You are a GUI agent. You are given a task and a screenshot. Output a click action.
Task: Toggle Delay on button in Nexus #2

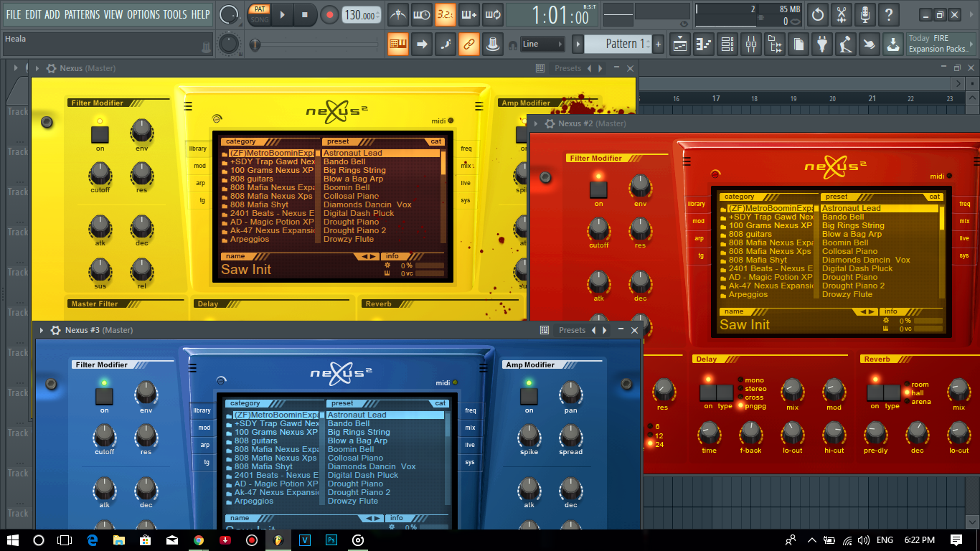click(708, 392)
